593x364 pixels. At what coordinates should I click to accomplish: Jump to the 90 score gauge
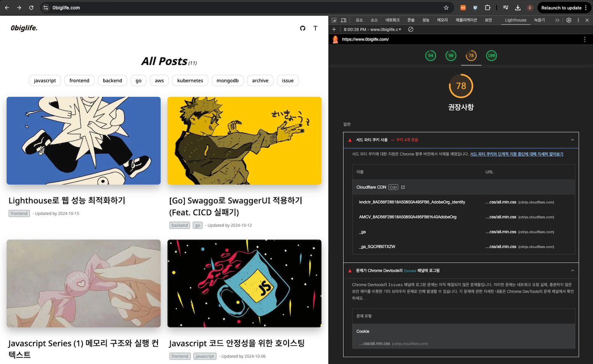point(451,56)
